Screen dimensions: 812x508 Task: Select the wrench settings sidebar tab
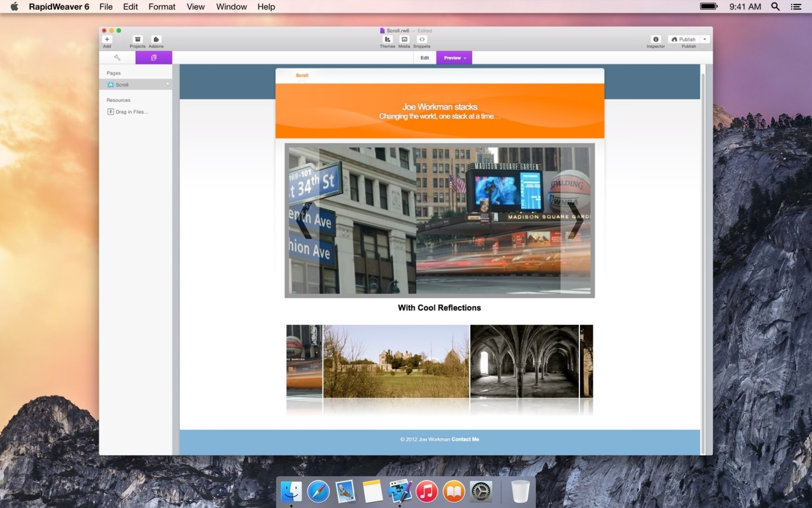117,58
